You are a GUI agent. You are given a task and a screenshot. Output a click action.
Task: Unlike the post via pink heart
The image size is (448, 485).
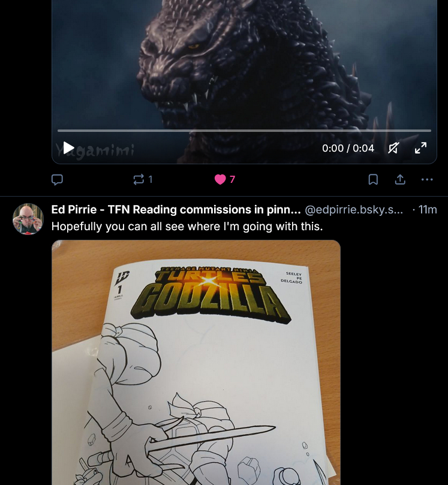click(x=220, y=179)
